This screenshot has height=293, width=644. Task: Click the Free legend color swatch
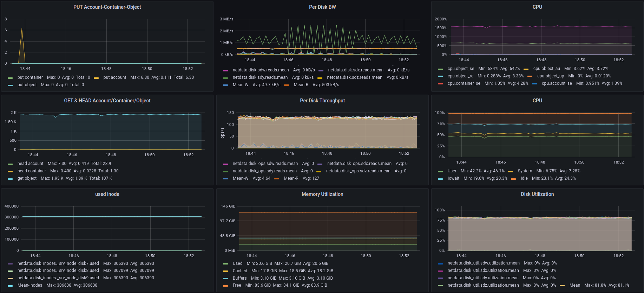tap(225, 286)
